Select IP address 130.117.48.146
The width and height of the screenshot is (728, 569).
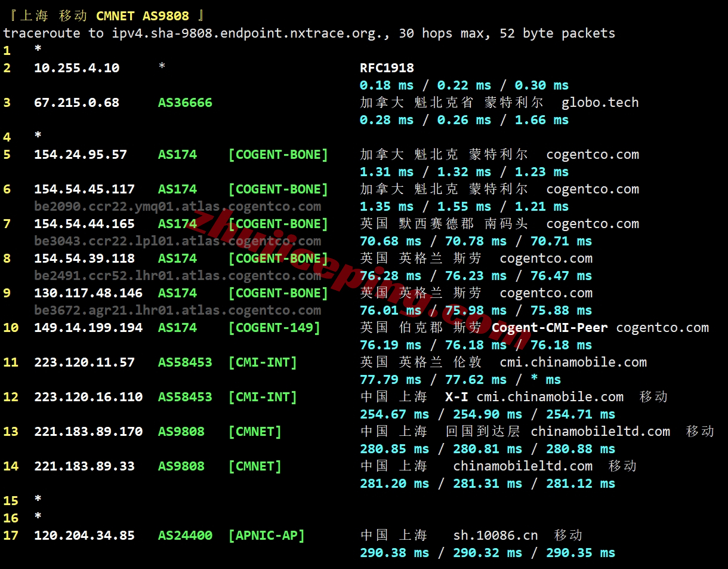[88, 293]
